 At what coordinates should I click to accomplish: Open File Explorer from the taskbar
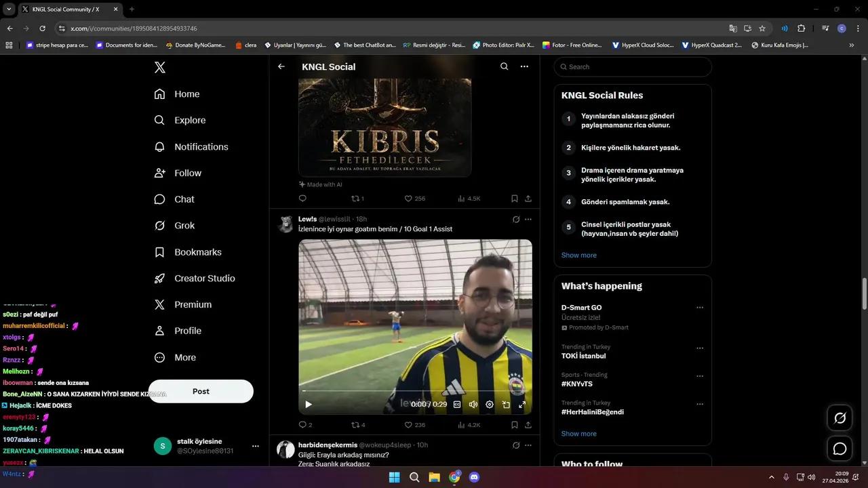click(x=434, y=477)
